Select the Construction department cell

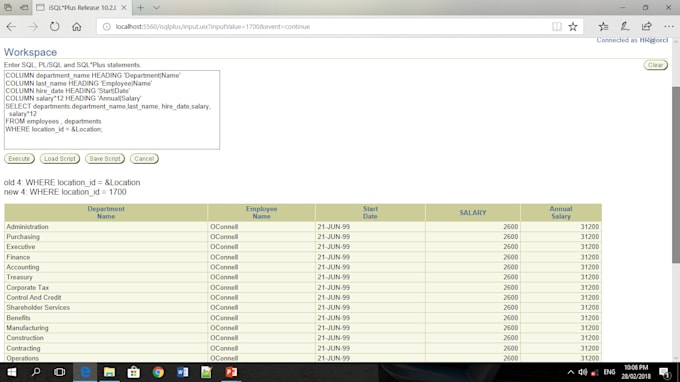(x=106, y=338)
